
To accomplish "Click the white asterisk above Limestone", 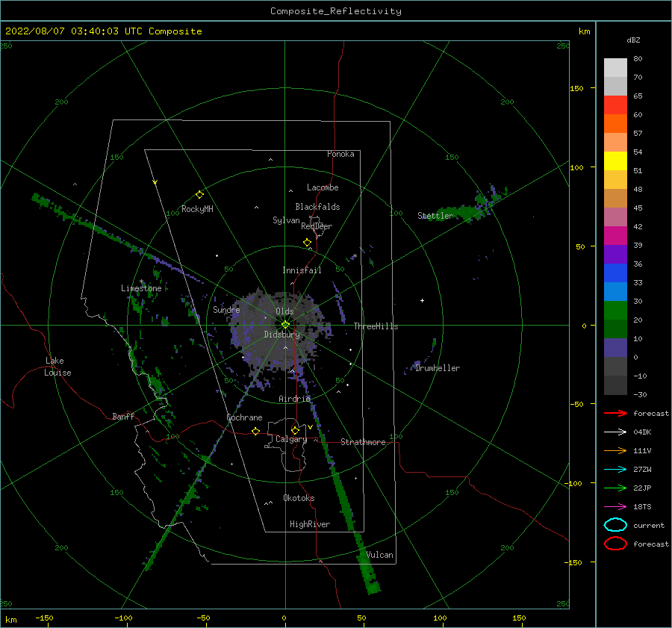I will [141, 282].
